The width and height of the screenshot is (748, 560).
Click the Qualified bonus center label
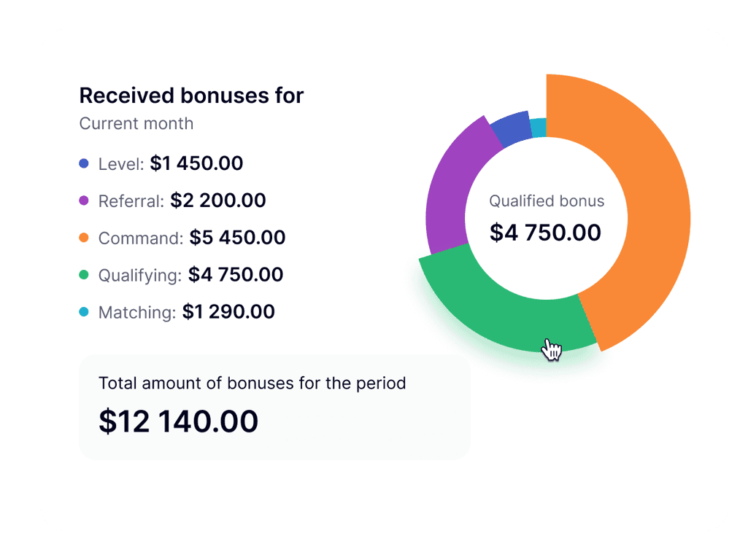tap(547, 201)
